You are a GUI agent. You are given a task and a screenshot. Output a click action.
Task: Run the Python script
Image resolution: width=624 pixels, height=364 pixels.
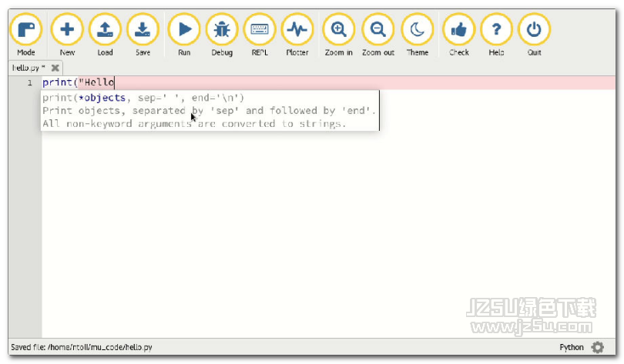click(184, 35)
